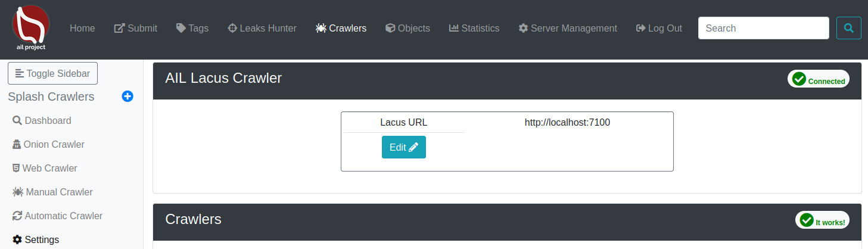Open the Tags menu
This screenshot has width=868, height=249.
pyautogui.click(x=192, y=28)
